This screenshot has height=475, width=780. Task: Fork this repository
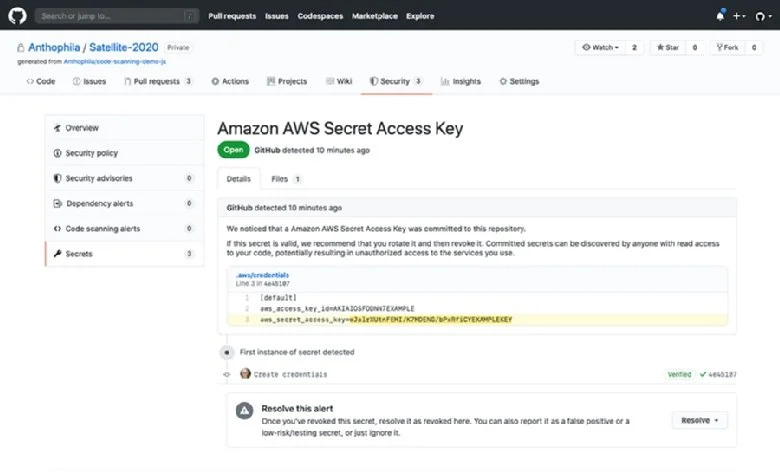click(727, 47)
